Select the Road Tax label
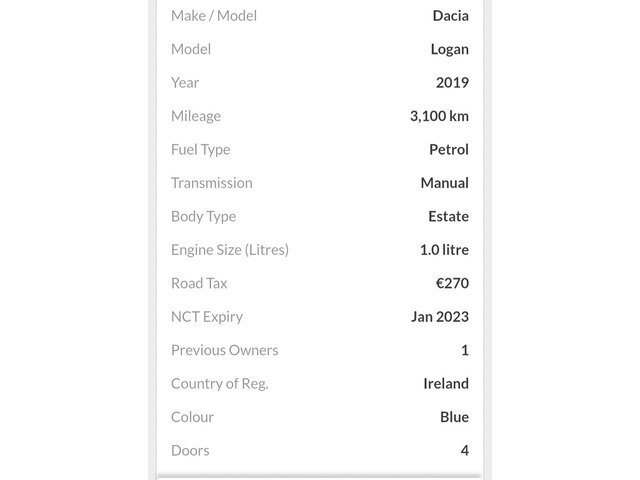Screen dimensions: 640x480 tap(199, 284)
